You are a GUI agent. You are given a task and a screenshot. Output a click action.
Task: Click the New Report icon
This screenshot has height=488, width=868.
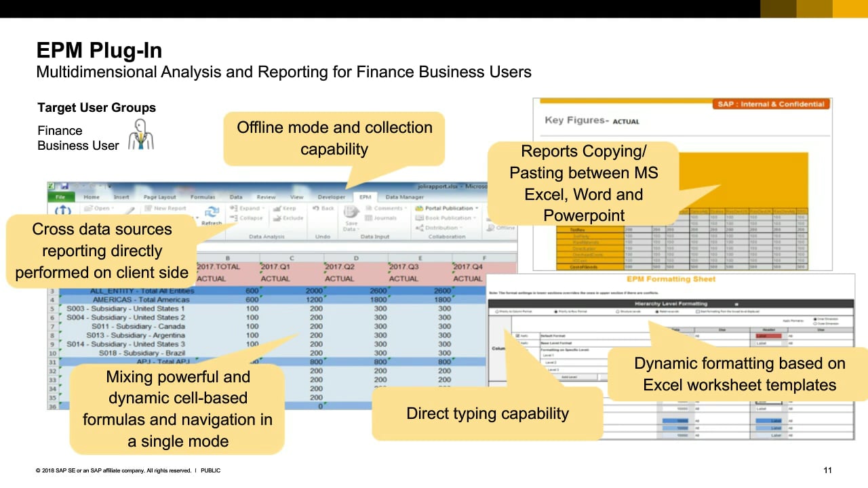[149, 209]
